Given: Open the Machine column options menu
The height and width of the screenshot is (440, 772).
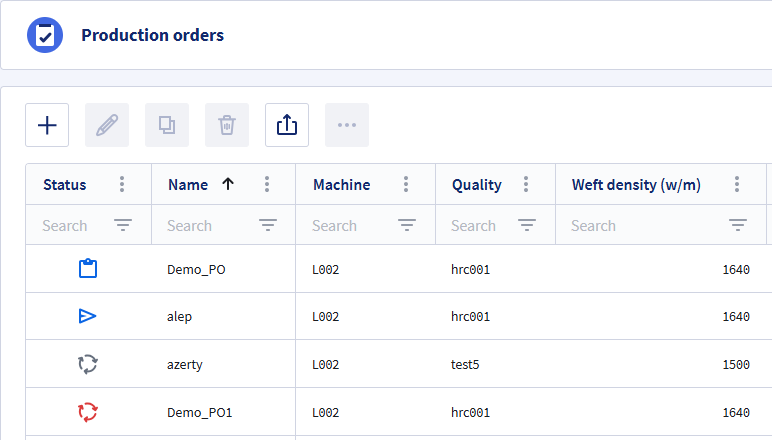Looking at the screenshot, I should (x=406, y=185).
